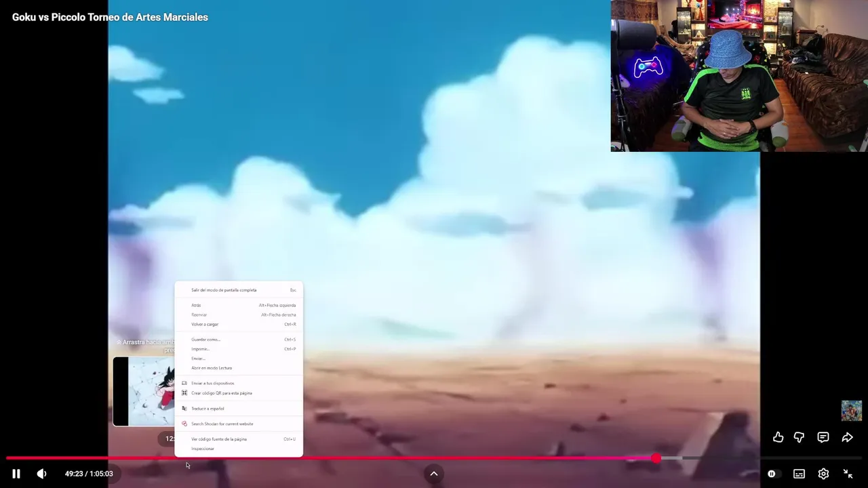Exit full screen with the arrows icon
868x488 pixels.
pos(848,474)
